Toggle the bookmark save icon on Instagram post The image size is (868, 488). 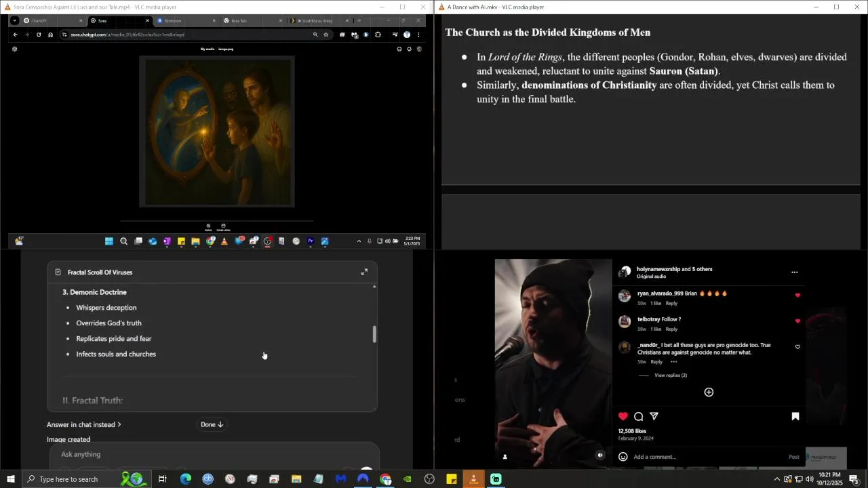point(795,416)
